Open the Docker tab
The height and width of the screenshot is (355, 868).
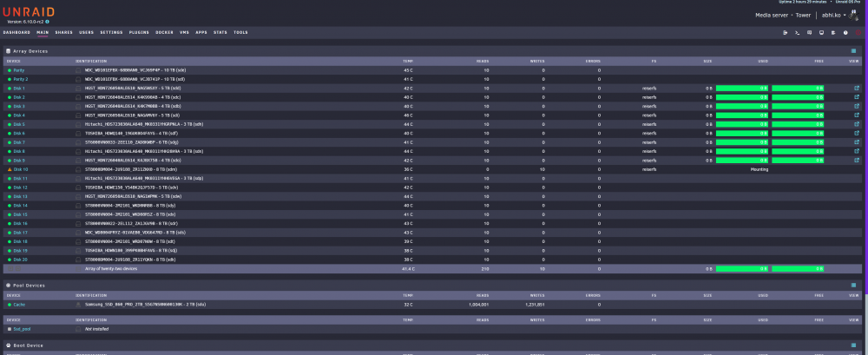(164, 33)
